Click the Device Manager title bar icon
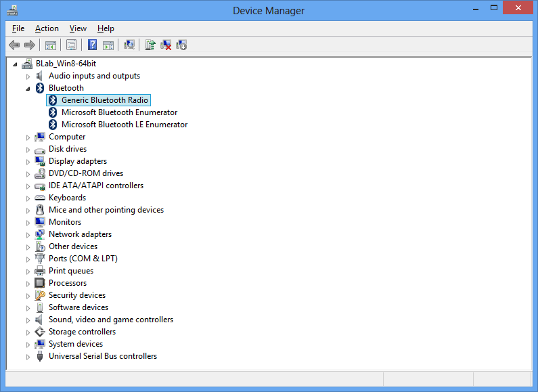Screen dimensions: 538x392 click(x=12, y=11)
